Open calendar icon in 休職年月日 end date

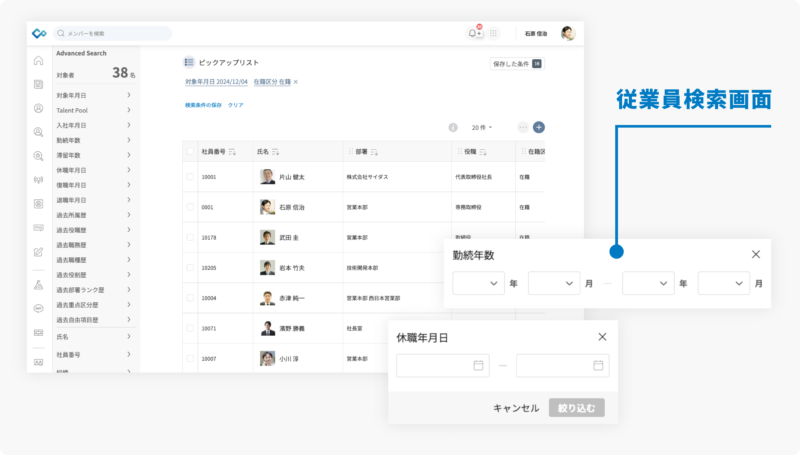coord(598,365)
